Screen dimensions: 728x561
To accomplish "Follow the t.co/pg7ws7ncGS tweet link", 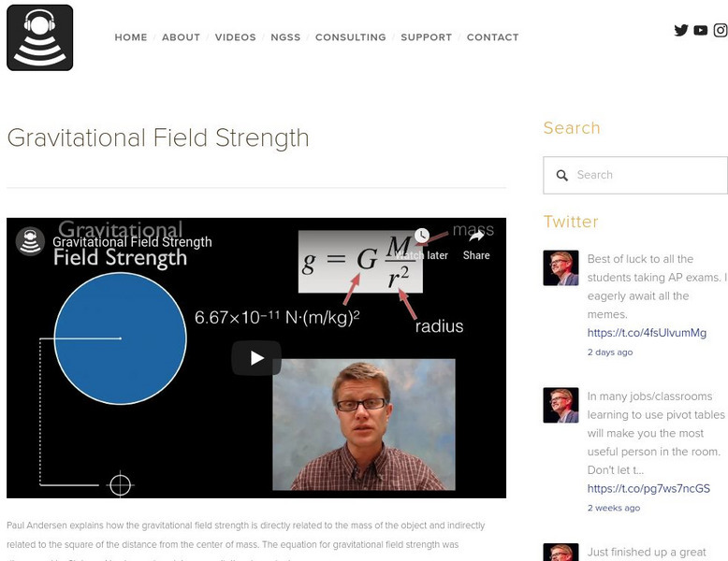I will click(x=648, y=488).
